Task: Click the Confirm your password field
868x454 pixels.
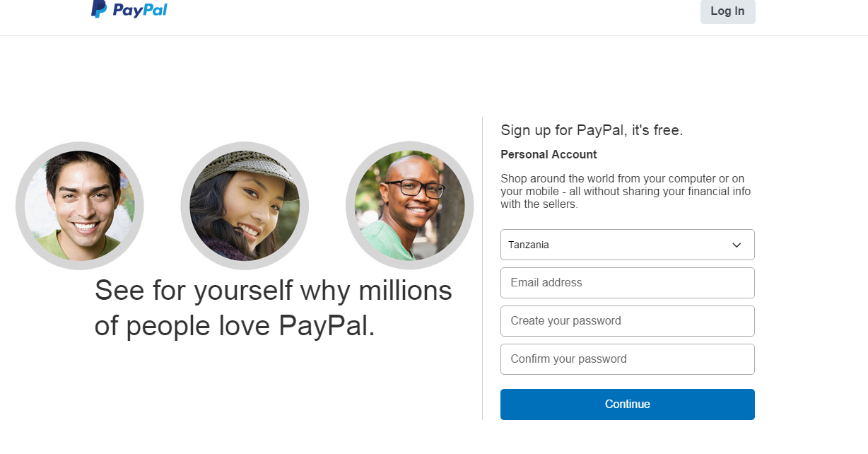Action: point(627,359)
